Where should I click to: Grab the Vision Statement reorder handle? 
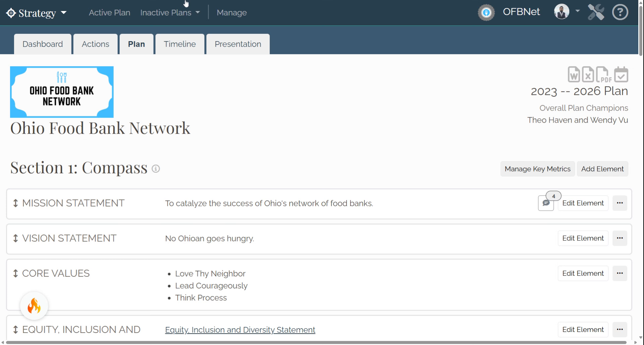[15, 238]
